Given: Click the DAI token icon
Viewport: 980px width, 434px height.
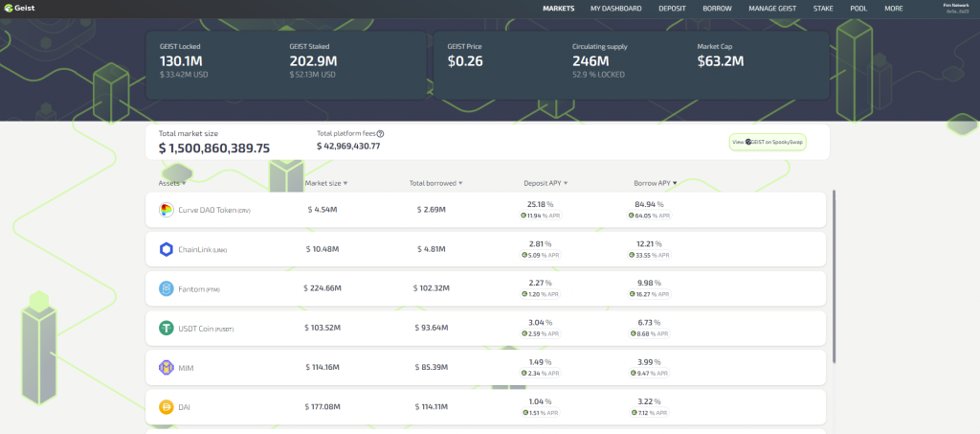Looking at the screenshot, I should [x=166, y=407].
